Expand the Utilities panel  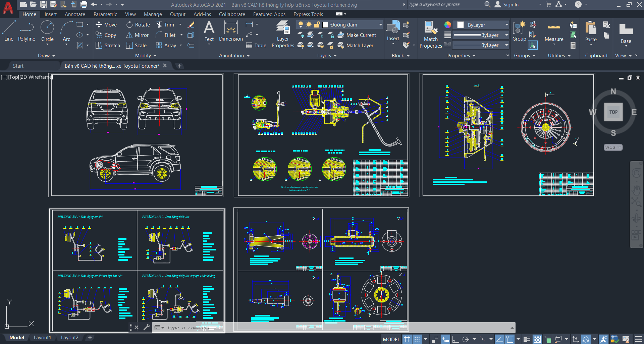click(559, 55)
